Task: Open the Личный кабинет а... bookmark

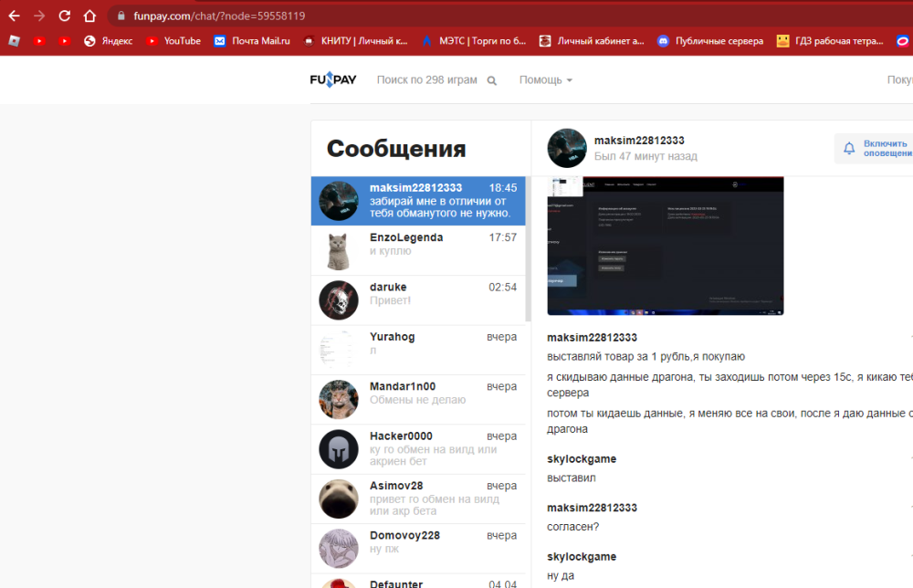Action: click(x=592, y=41)
